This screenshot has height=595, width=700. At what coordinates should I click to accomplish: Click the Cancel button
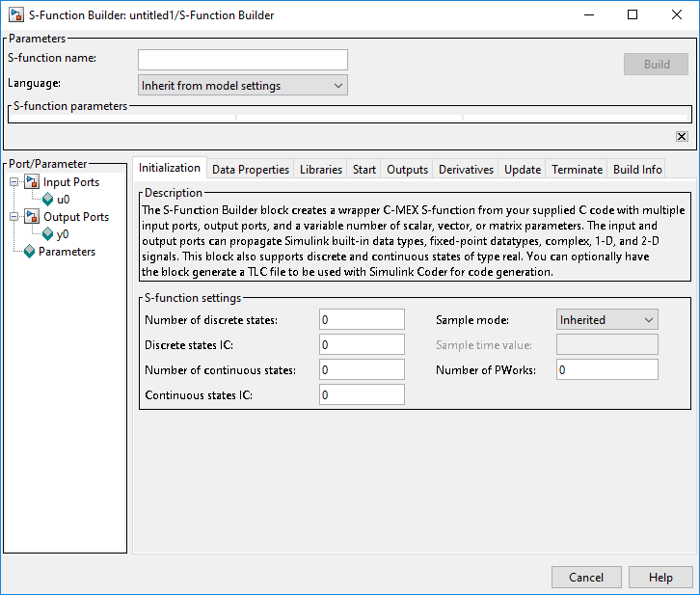[x=586, y=577]
